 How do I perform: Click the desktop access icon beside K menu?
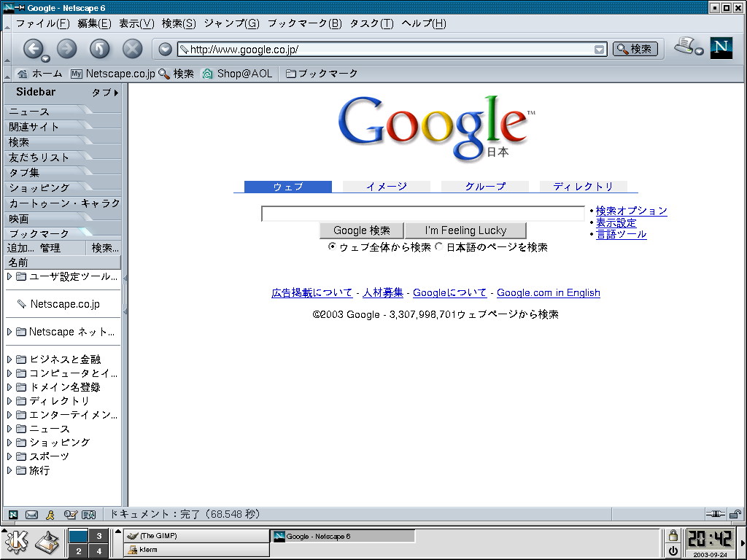coord(47,542)
